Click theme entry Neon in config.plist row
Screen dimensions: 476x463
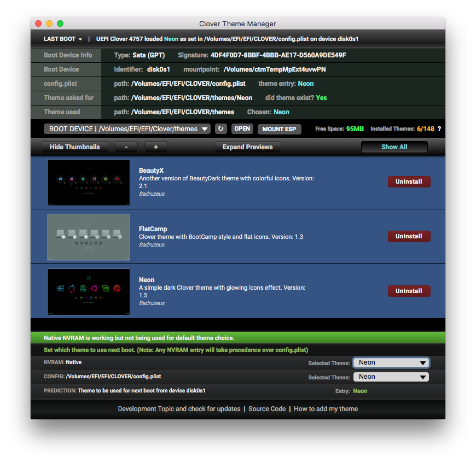click(306, 84)
